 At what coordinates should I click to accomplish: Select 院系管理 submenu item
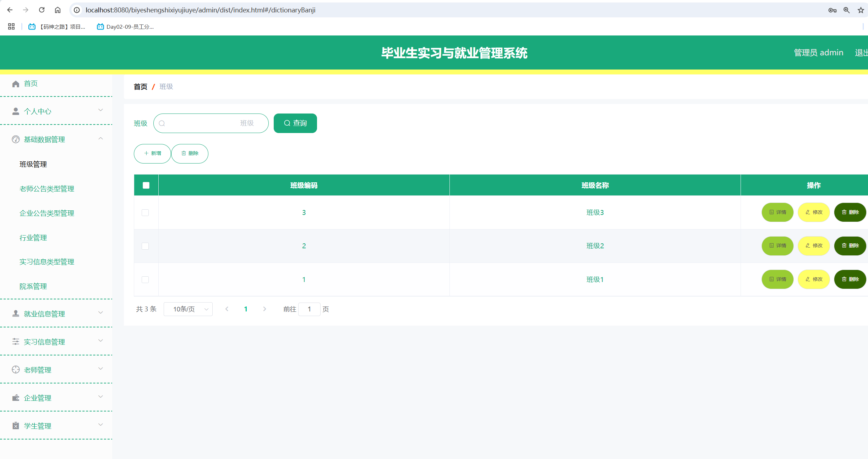33,286
